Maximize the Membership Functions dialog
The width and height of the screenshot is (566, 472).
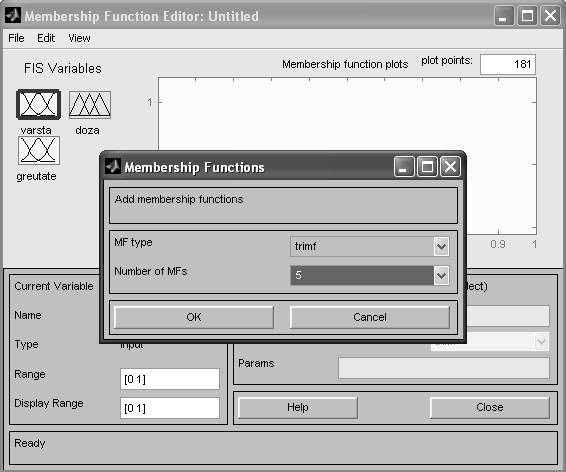tap(427, 167)
